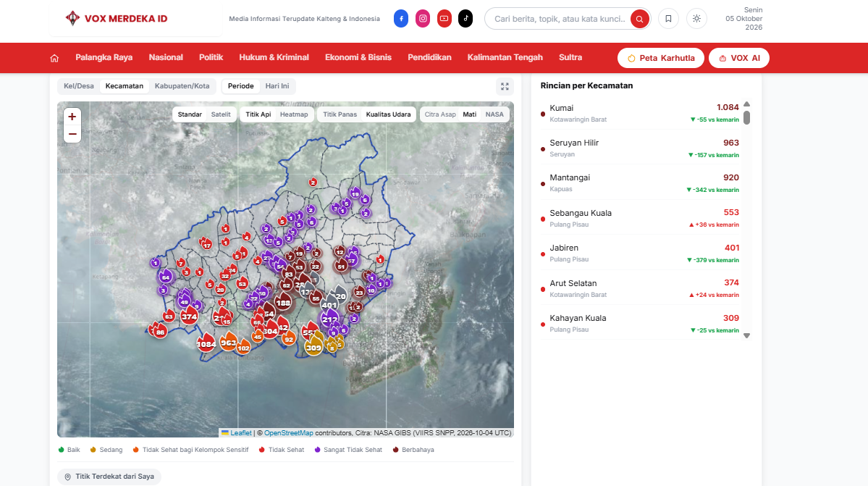Open Peta Karhutla page

tap(661, 58)
